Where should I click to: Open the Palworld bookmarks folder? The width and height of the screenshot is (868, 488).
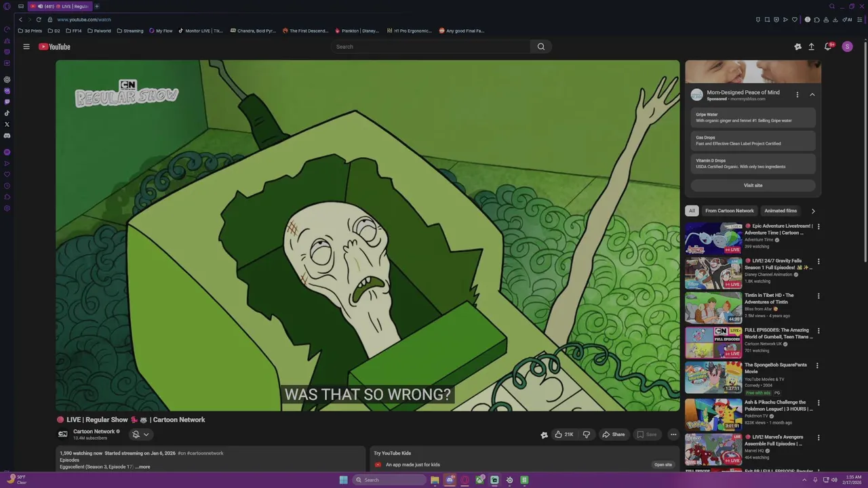tap(99, 30)
